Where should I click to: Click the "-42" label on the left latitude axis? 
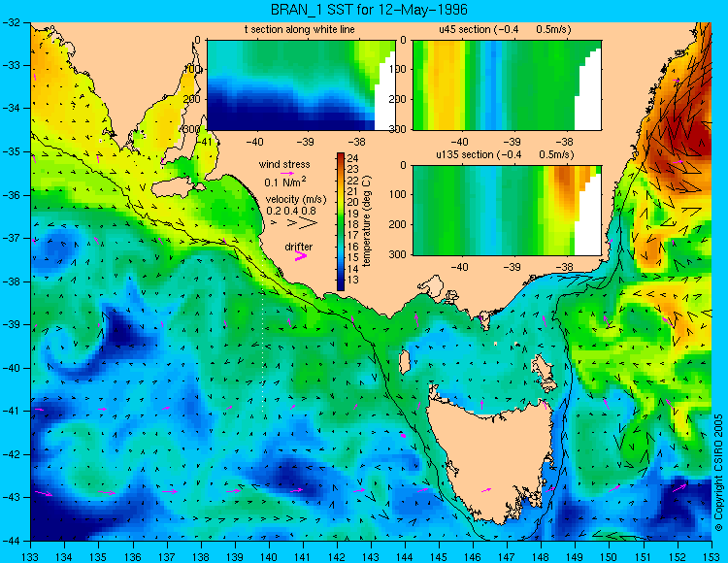pos(14,454)
